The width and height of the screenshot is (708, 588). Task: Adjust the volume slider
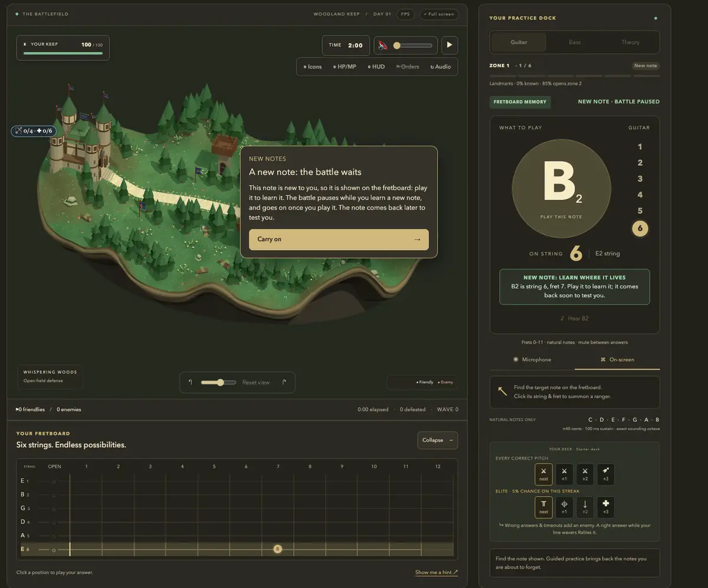point(413,45)
